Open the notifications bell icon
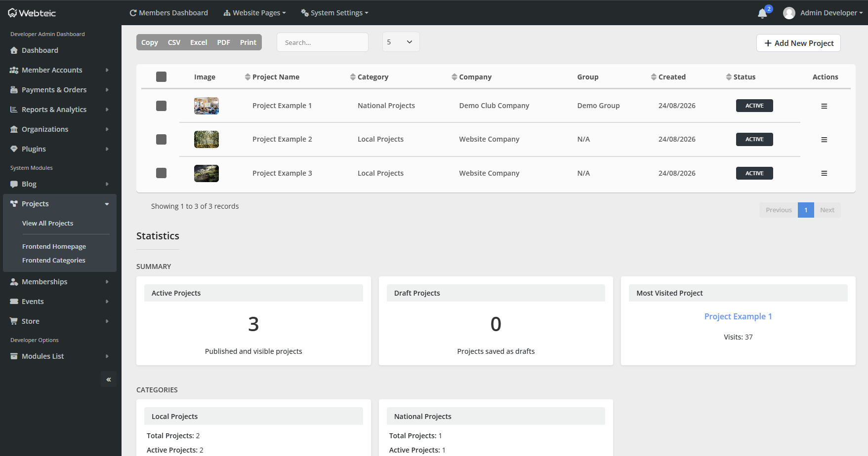 tap(762, 13)
